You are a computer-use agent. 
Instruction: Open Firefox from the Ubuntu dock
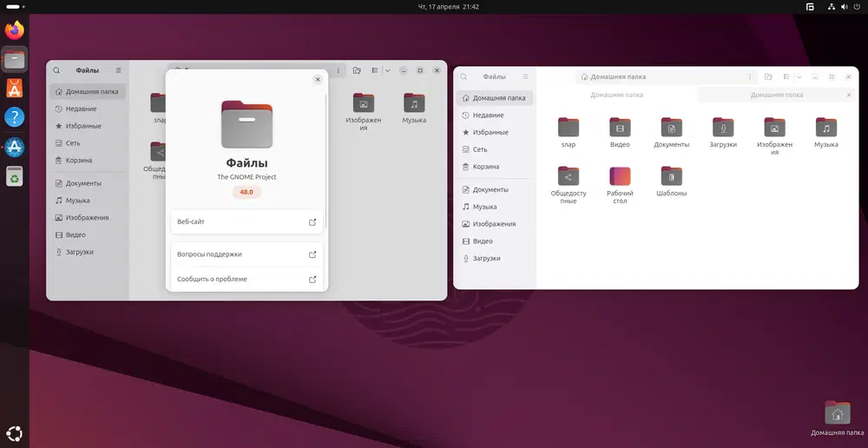pos(15,30)
